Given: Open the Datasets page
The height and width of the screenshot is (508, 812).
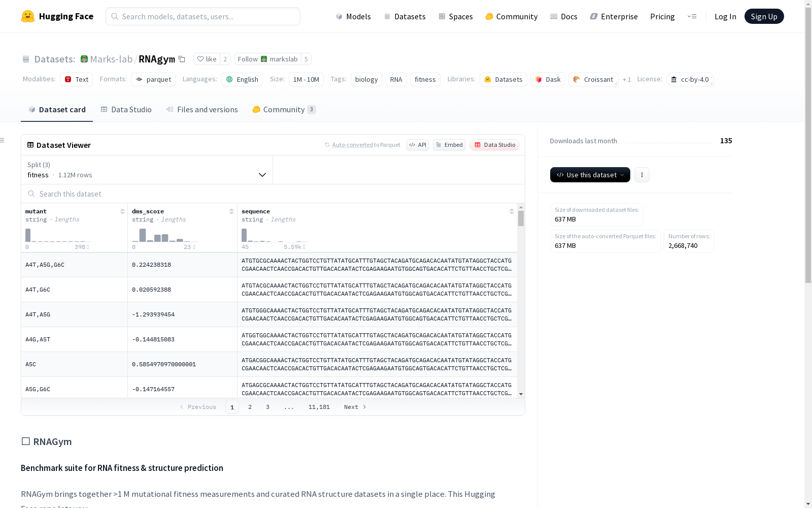Looking at the screenshot, I should [x=404, y=16].
